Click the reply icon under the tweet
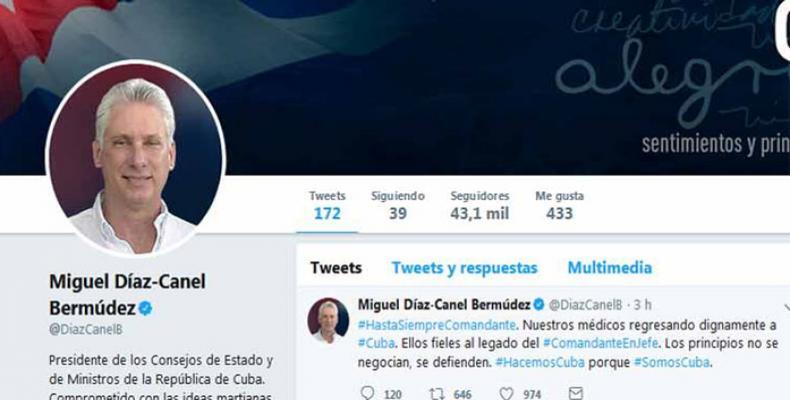The height and width of the screenshot is (400, 790). (368, 392)
